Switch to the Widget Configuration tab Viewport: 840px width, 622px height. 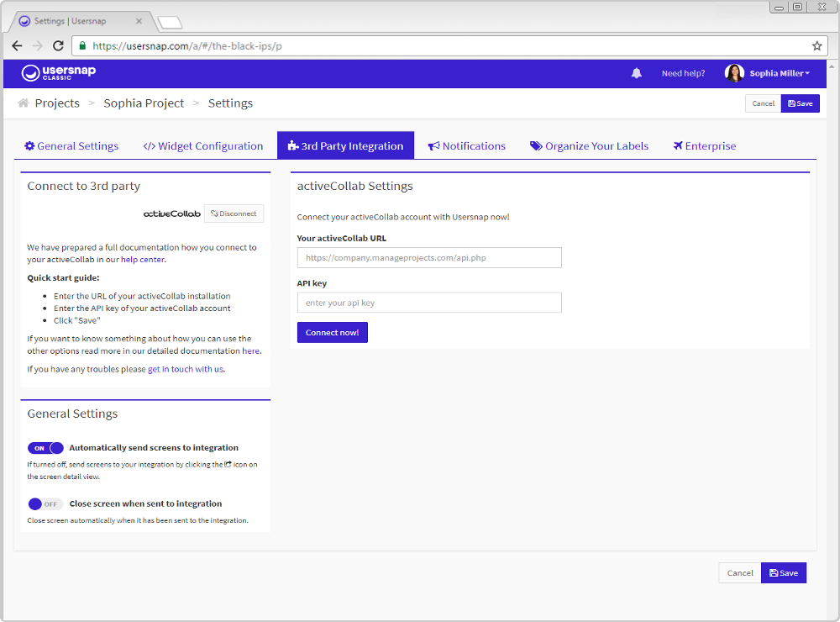coord(203,146)
